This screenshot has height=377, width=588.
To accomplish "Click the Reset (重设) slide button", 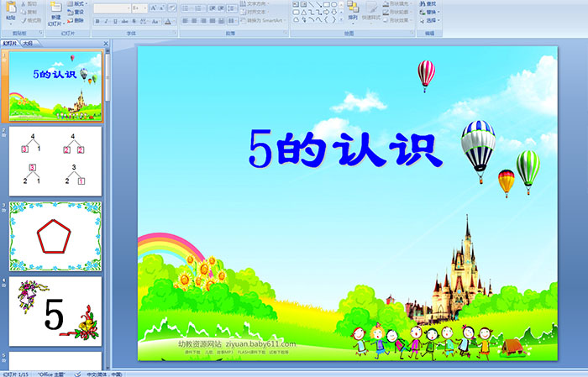I will click(x=76, y=12).
